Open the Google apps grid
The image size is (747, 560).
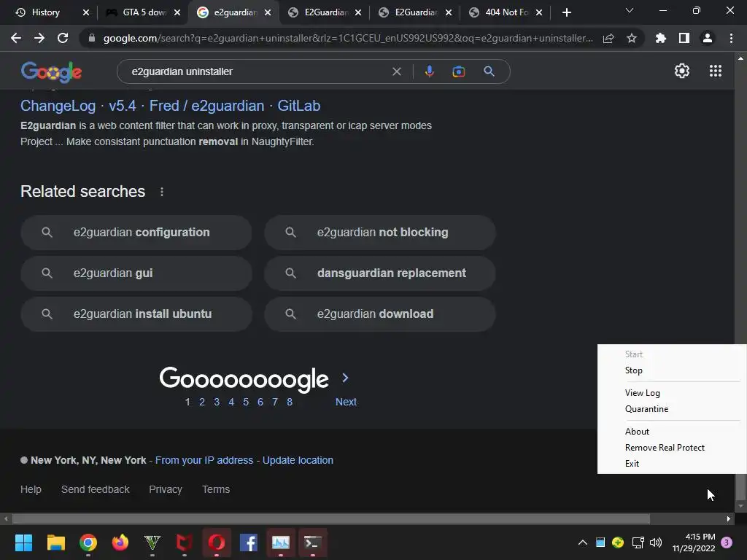[716, 71]
